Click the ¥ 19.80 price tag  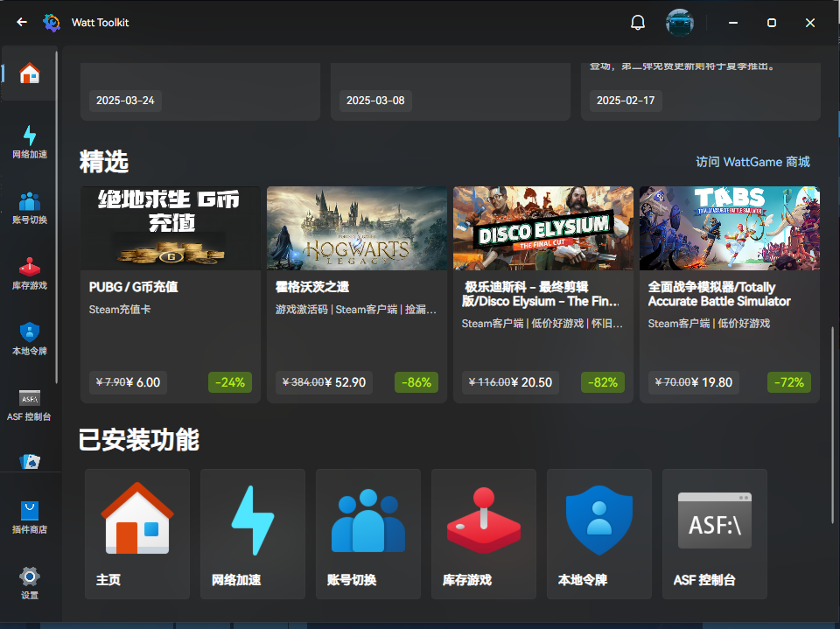coord(694,382)
